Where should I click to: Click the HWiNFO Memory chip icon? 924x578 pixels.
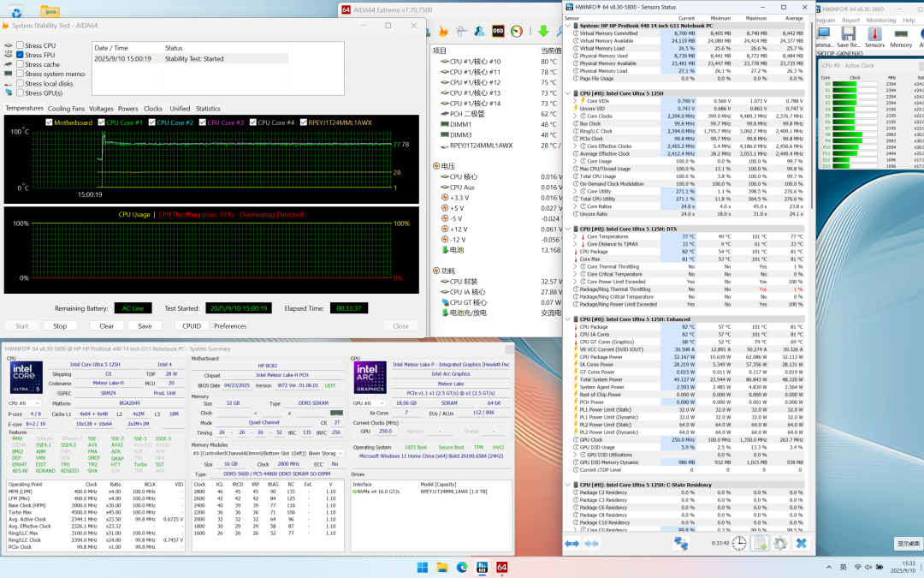coord(900,34)
